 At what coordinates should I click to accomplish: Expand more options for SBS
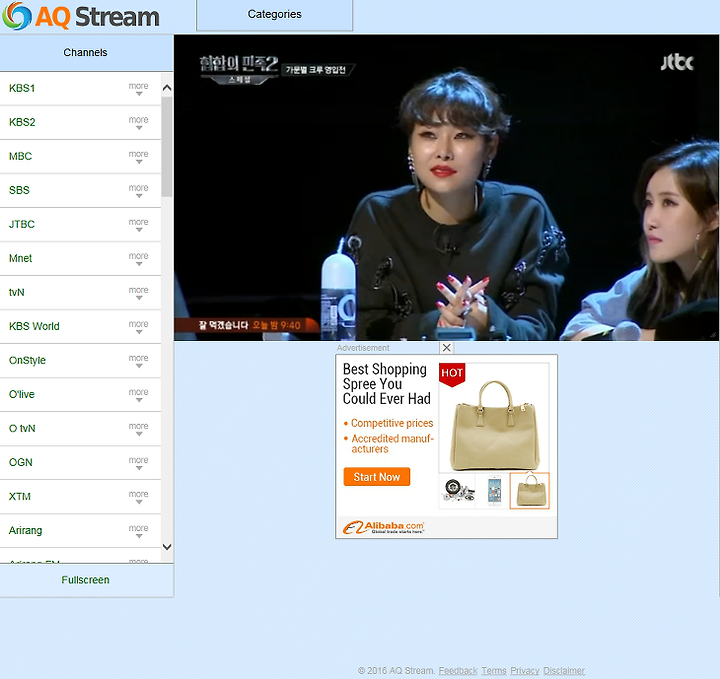click(139, 191)
